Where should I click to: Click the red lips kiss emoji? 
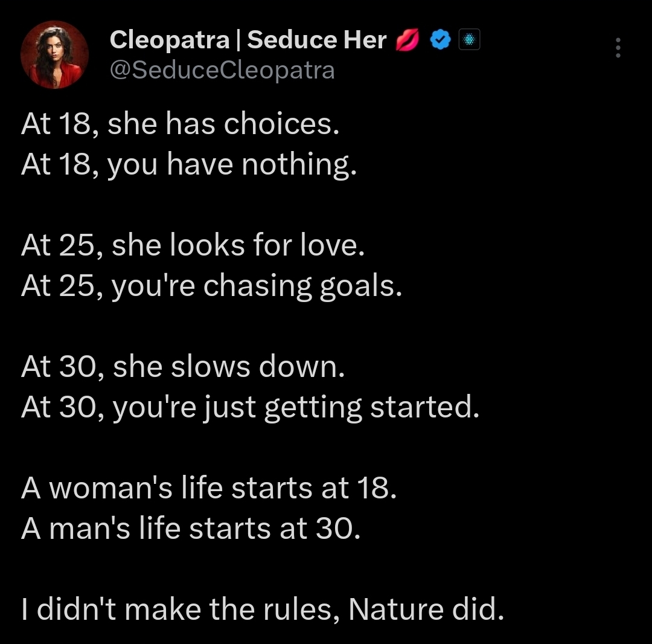click(407, 40)
